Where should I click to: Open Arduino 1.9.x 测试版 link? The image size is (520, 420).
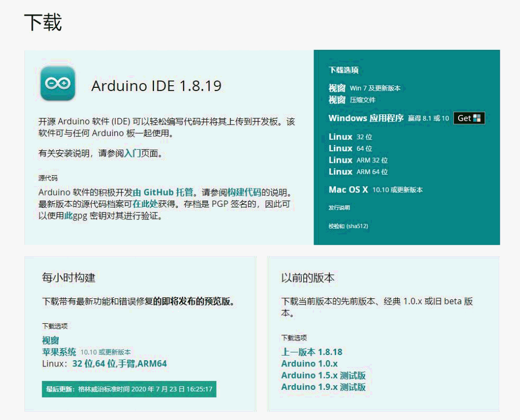pyautogui.click(x=323, y=387)
